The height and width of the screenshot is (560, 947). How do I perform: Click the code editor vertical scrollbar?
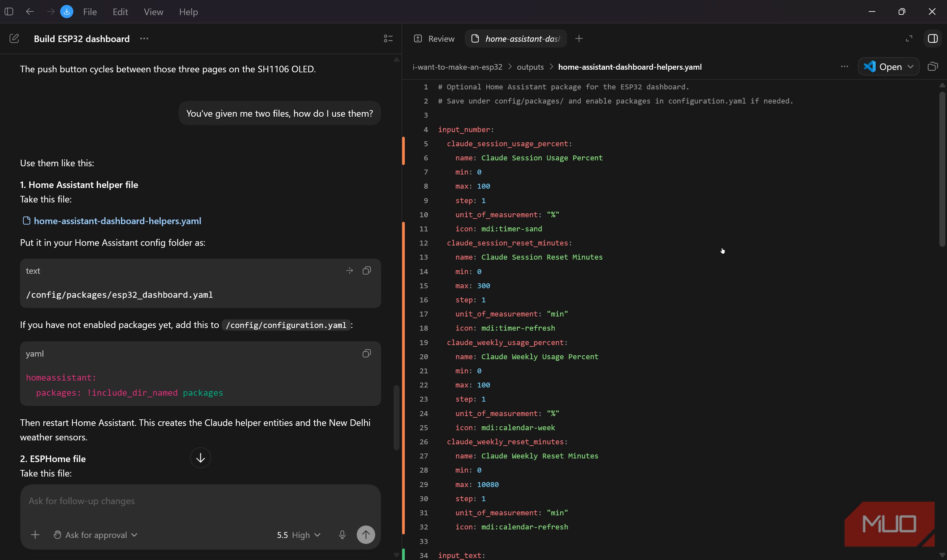942,169
